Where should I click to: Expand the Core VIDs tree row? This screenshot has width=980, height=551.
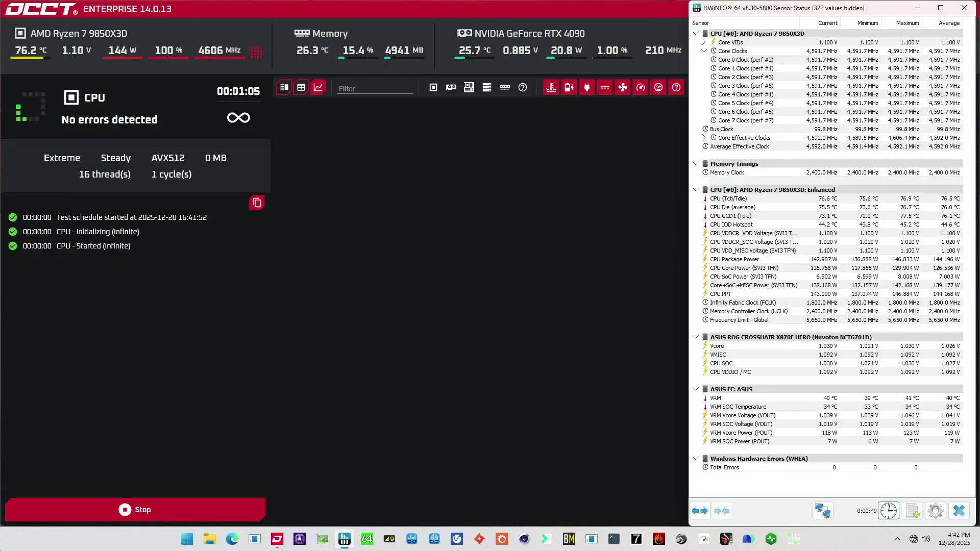704,42
